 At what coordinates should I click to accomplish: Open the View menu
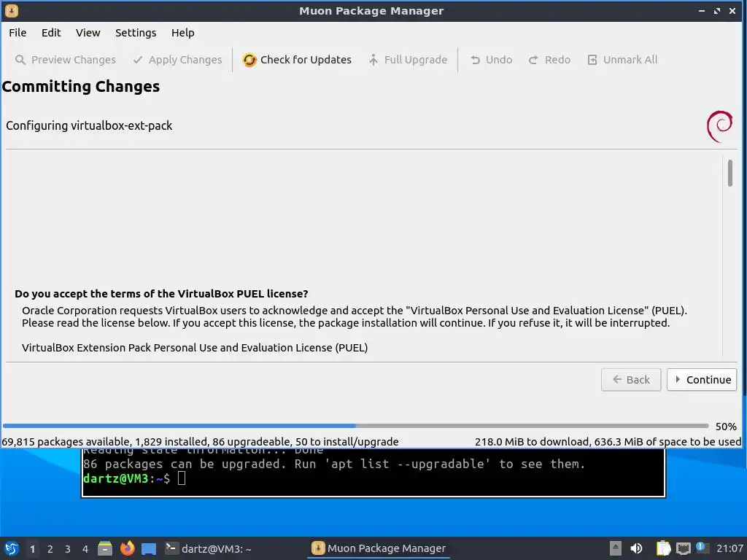(x=88, y=32)
